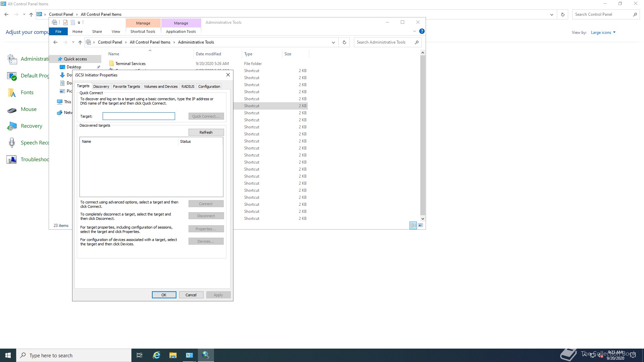Switch to Details view icon in status bar
Screen dimensions: 644x362
(413, 225)
